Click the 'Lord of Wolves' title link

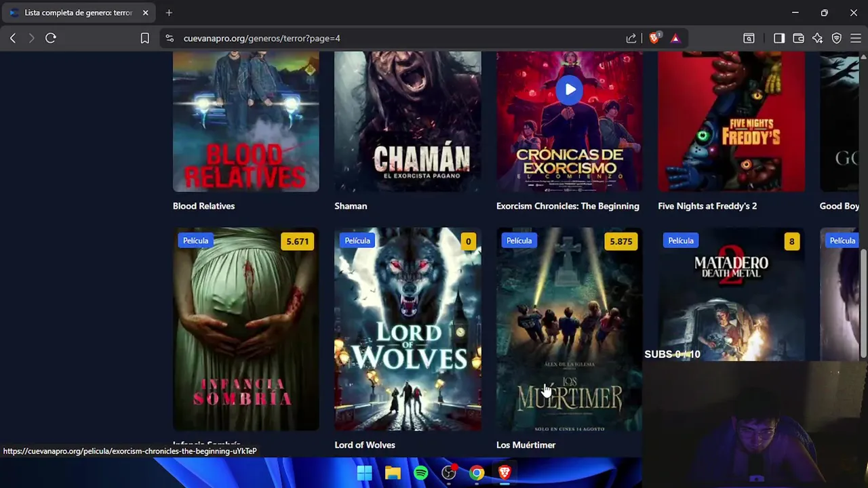[365, 445]
